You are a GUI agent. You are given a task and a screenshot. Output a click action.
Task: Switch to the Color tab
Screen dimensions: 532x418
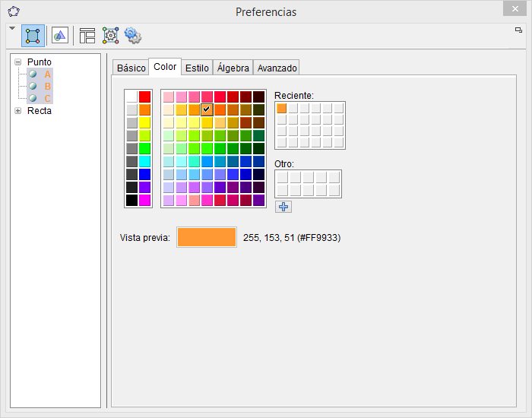(165, 67)
